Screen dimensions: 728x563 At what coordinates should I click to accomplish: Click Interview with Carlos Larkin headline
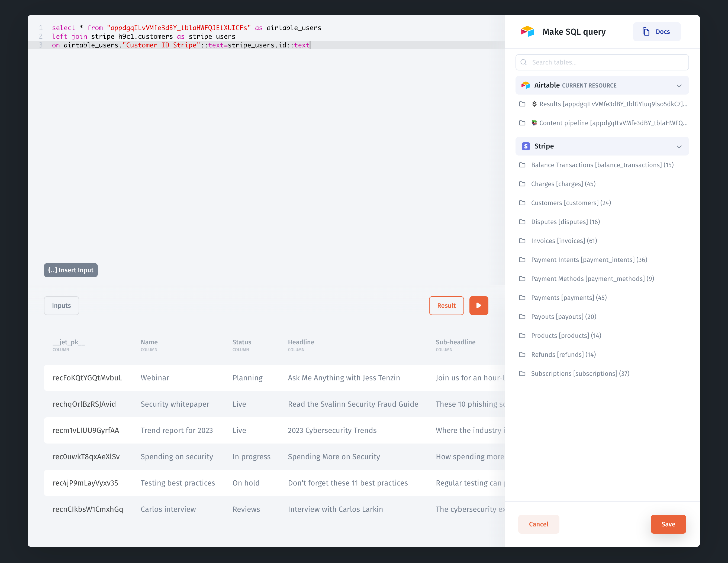point(335,509)
